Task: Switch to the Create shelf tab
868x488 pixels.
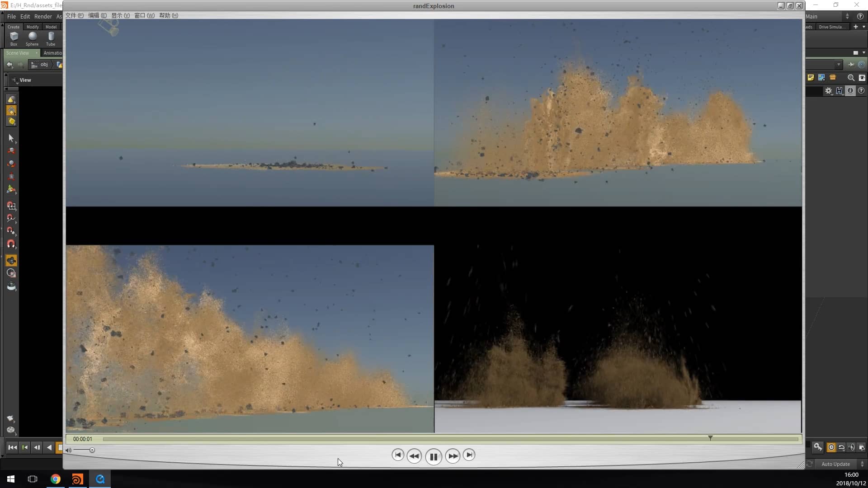Action: pos(14,27)
